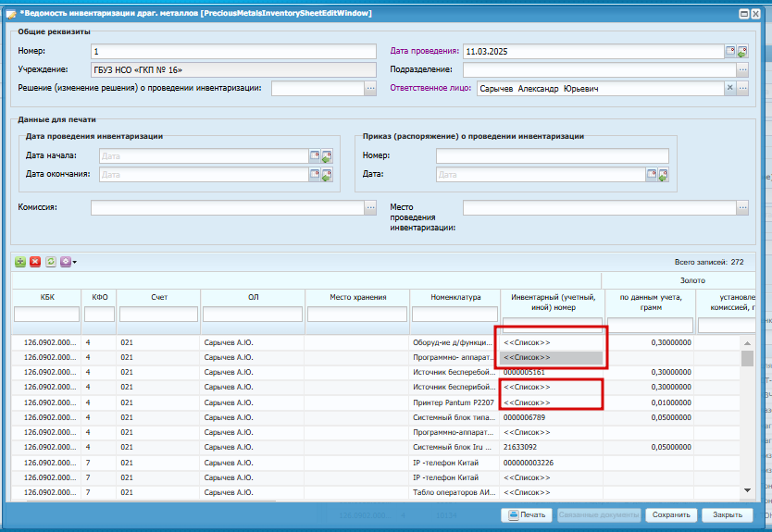Open Место проведения инвентаризации selector
The image size is (772, 532).
click(x=743, y=207)
